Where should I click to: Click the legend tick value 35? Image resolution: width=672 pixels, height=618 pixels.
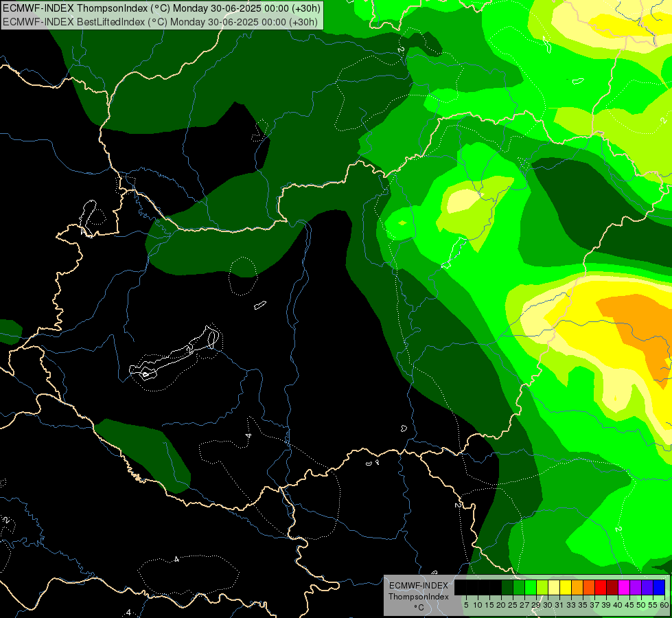coord(583,605)
